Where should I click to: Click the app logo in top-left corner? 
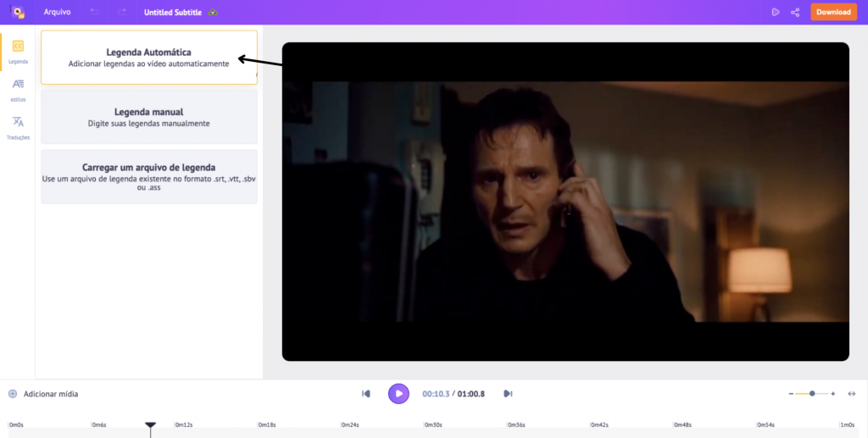17,12
